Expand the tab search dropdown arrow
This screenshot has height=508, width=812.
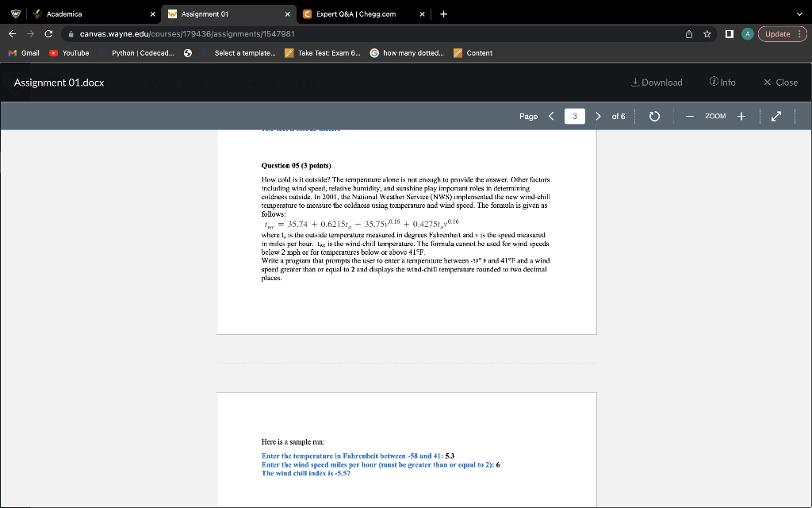[x=799, y=14]
